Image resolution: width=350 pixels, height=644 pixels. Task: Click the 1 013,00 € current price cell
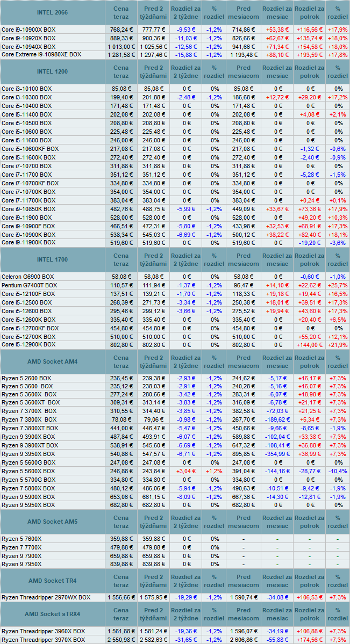(x=122, y=47)
